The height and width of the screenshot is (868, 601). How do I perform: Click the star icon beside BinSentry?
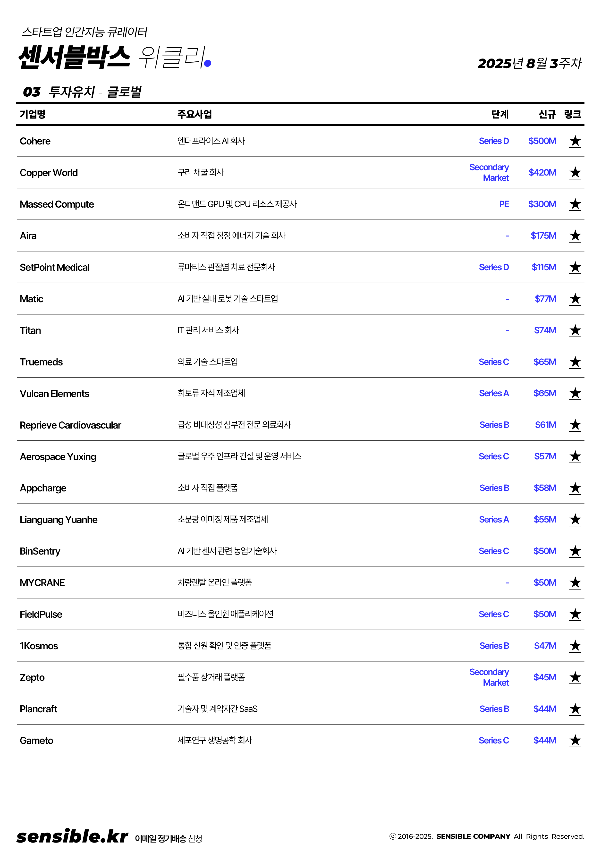pos(575,551)
